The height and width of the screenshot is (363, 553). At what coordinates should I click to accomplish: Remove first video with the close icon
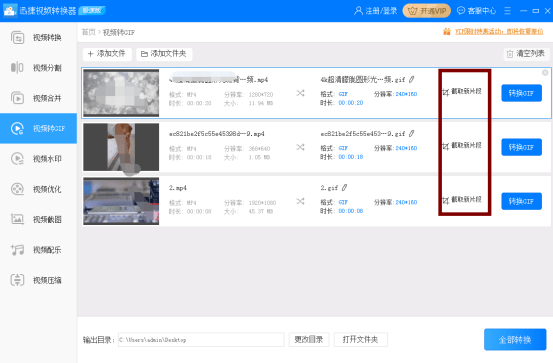tap(545, 73)
